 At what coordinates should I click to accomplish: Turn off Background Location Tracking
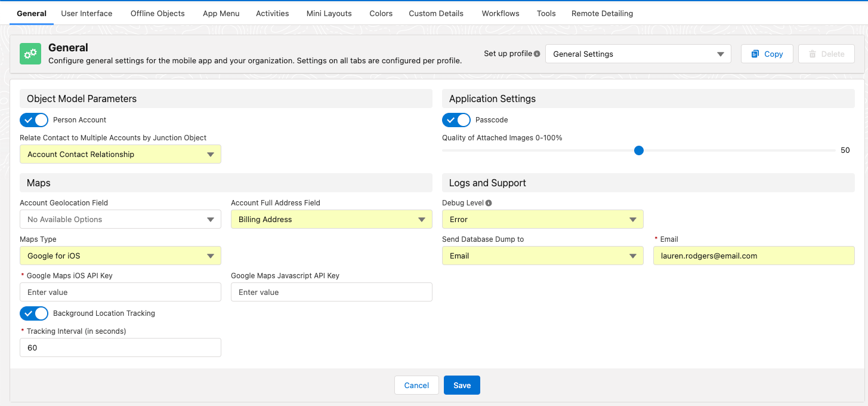click(34, 313)
